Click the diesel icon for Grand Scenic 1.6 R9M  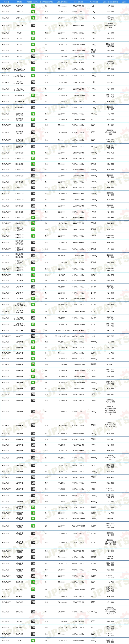[x=33, y=140]
